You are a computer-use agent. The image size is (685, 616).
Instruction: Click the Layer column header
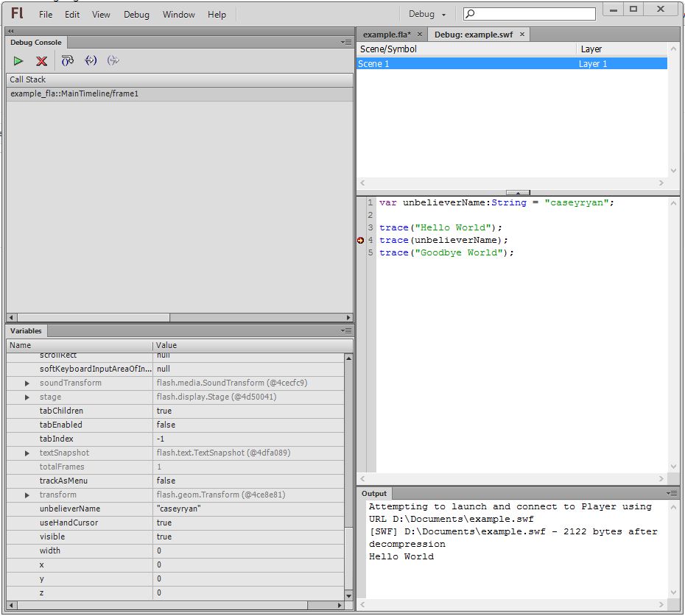[x=622, y=49]
